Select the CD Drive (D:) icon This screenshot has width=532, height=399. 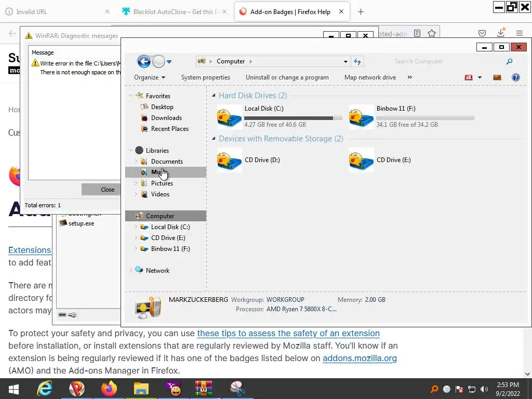click(229, 160)
